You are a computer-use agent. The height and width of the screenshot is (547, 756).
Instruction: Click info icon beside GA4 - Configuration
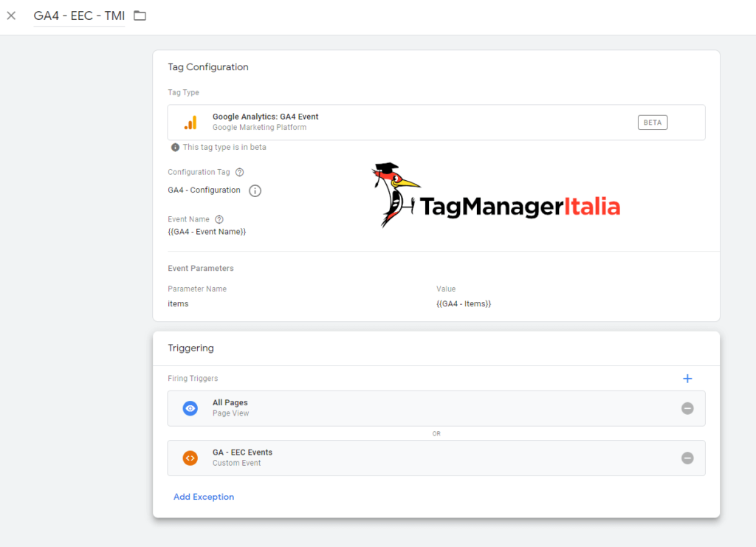[255, 191]
